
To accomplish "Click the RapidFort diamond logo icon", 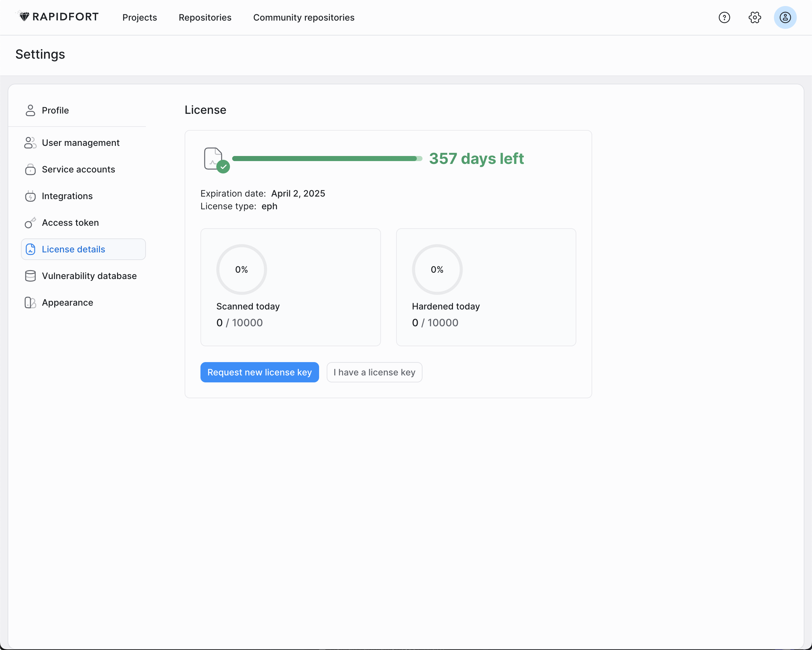I will click(x=24, y=17).
